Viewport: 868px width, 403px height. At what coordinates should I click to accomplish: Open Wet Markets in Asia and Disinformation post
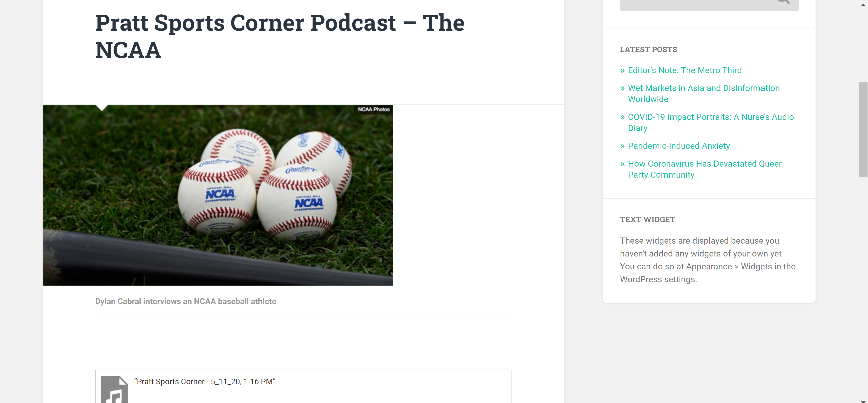pos(704,94)
